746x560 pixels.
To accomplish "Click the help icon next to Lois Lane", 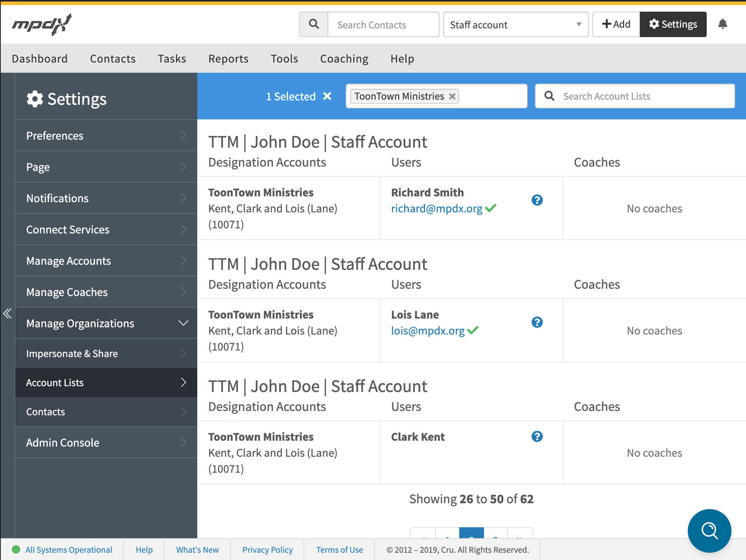I will coord(537,322).
